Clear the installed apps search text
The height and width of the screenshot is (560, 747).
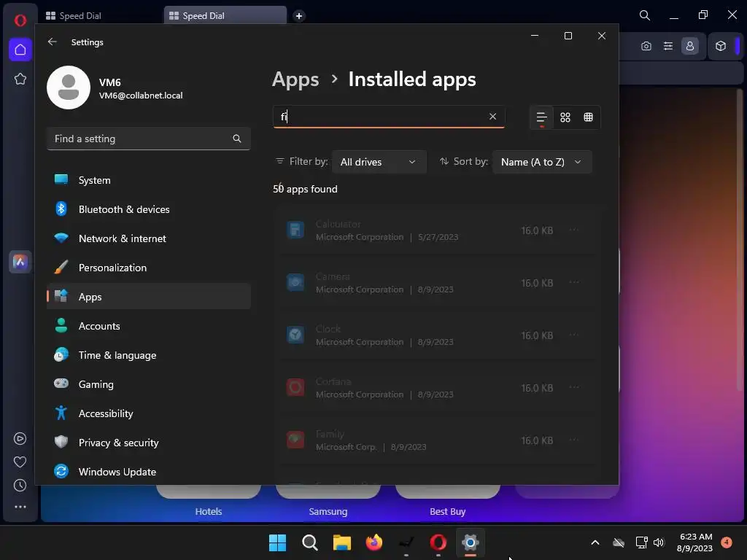(x=492, y=116)
